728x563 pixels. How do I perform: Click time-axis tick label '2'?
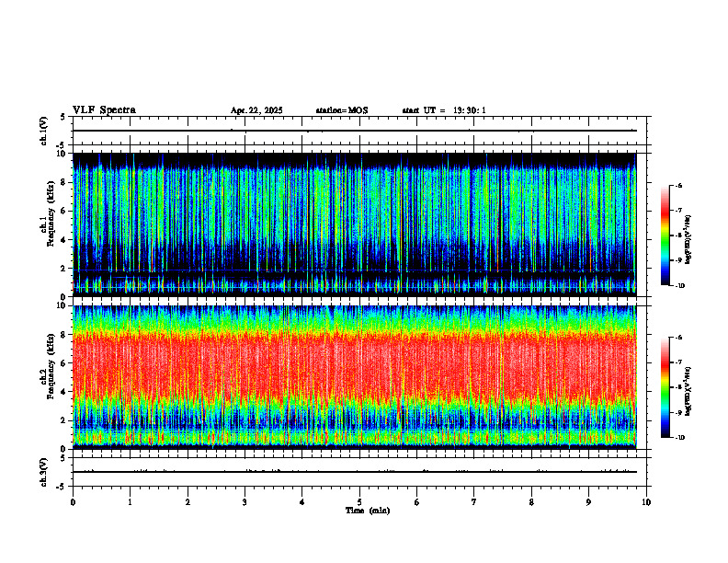188,502
